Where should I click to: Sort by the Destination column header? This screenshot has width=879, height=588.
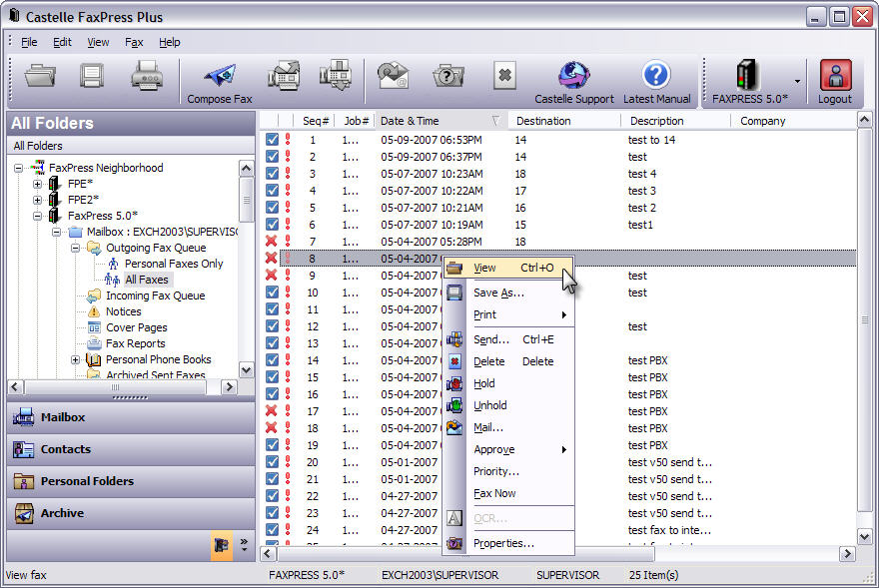point(564,121)
